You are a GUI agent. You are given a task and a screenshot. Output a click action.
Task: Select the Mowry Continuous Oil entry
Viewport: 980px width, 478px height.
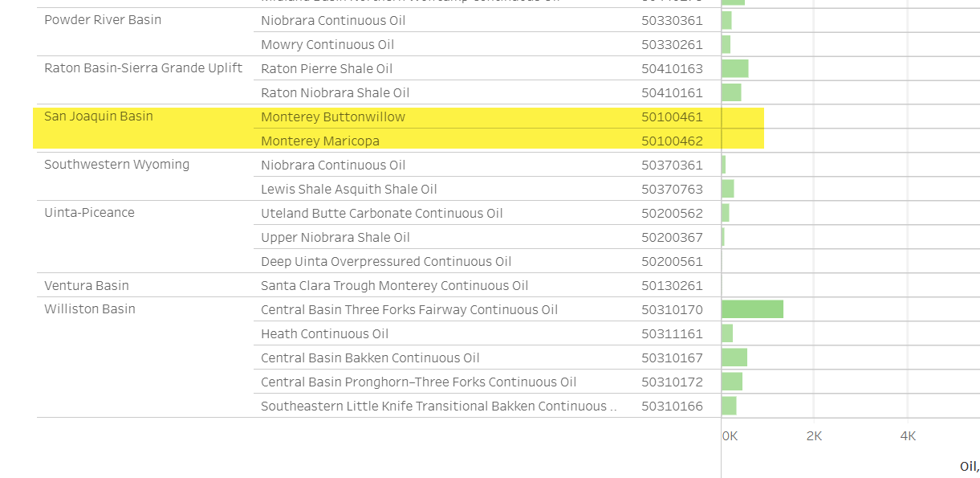coord(327,45)
